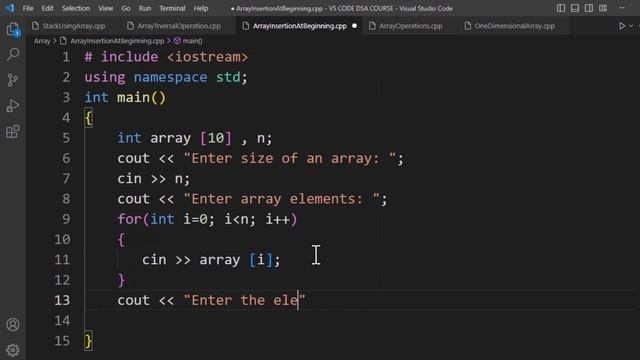Click line number 1 in the gutter

click(66, 57)
